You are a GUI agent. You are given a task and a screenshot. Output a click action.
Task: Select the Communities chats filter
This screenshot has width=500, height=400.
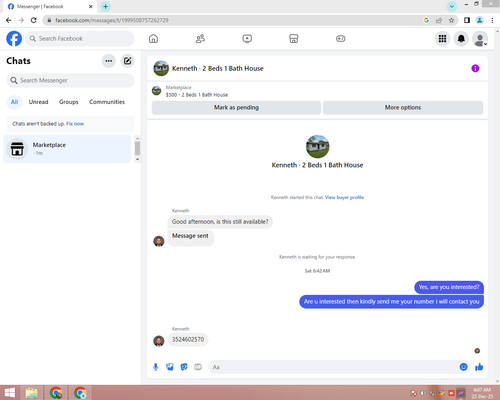point(107,102)
